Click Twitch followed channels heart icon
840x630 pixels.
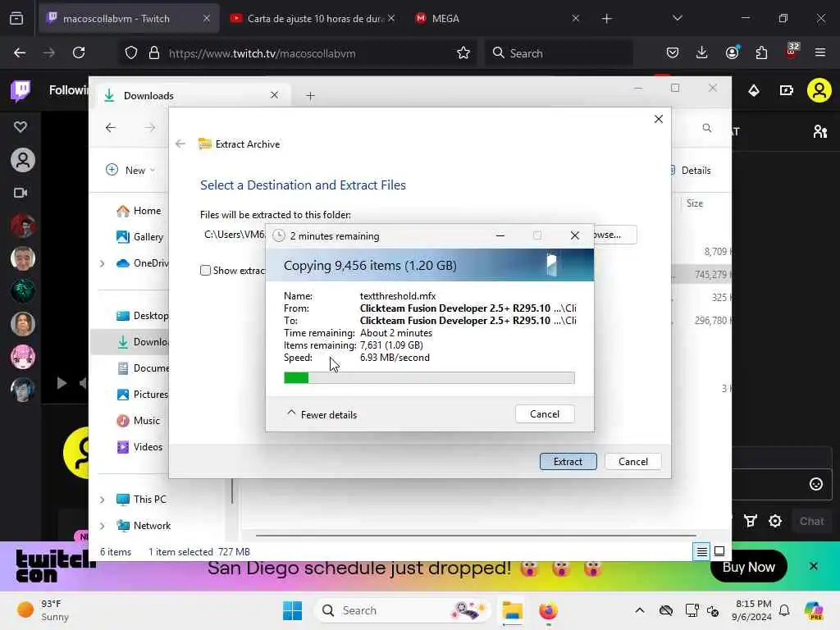click(x=21, y=127)
